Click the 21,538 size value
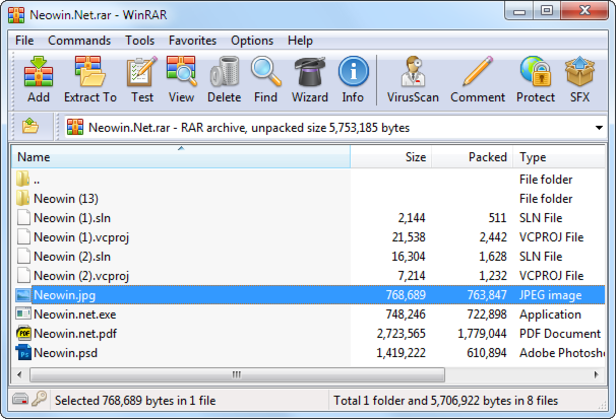This screenshot has width=616, height=419. click(409, 237)
